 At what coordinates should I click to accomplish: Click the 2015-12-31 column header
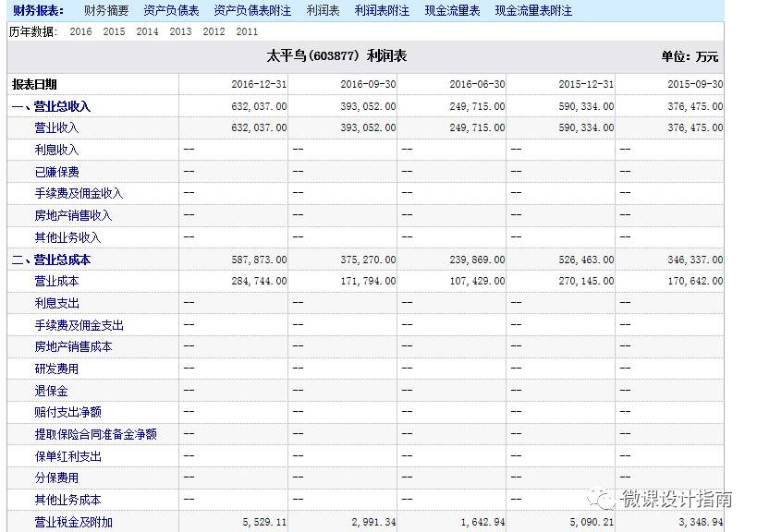click(x=586, y=84)
